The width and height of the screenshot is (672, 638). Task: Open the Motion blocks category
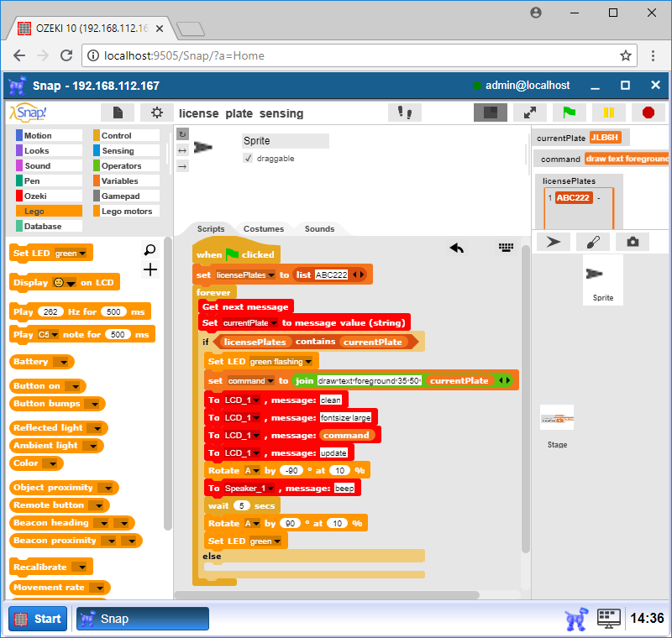coord(49,135)
